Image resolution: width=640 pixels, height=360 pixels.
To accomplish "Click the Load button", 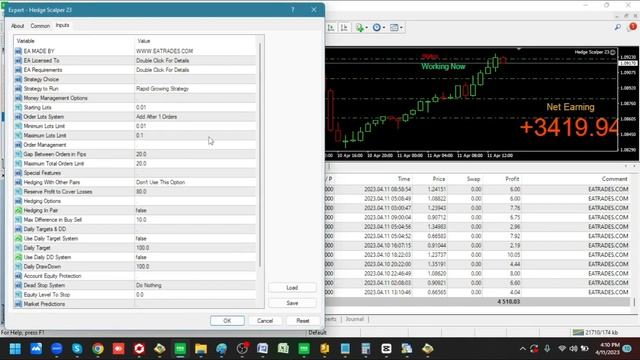I will pyautogui.click(x=292, y=288).
